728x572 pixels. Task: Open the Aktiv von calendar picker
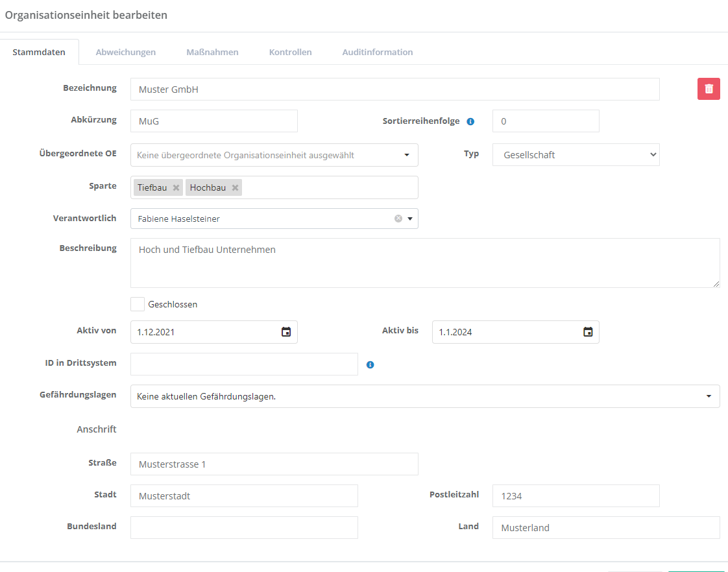tap(285, 332)
